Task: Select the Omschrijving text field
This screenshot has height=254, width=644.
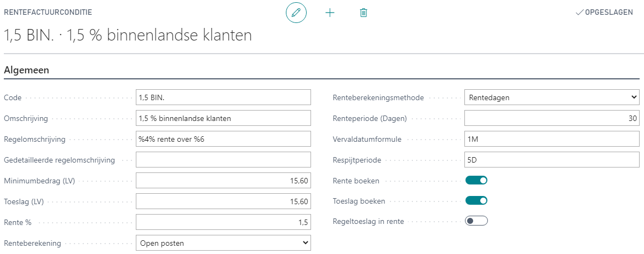Action: point(223,118)
